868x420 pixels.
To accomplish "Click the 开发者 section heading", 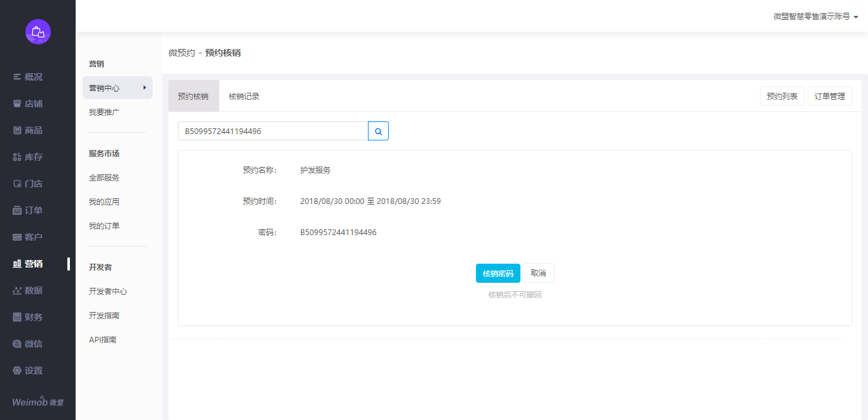I will click(100, 268).
